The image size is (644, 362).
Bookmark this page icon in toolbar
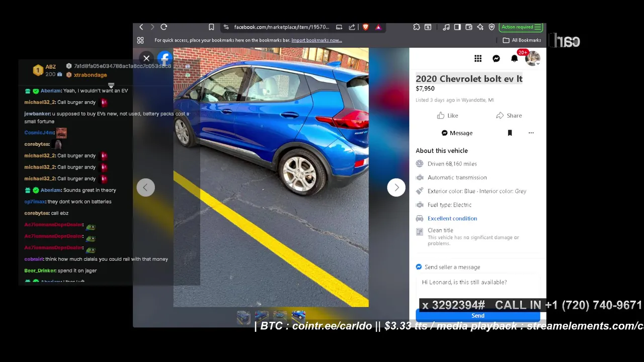coord(211,27)
